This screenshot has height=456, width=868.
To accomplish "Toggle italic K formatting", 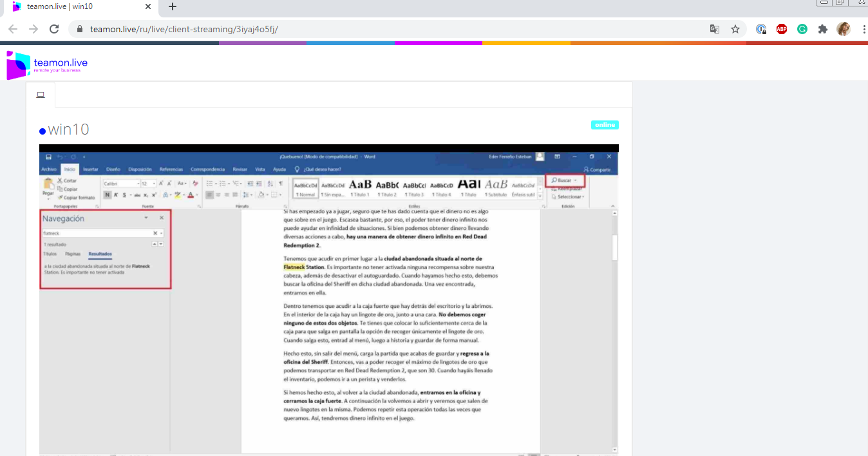I will [116, 195].
